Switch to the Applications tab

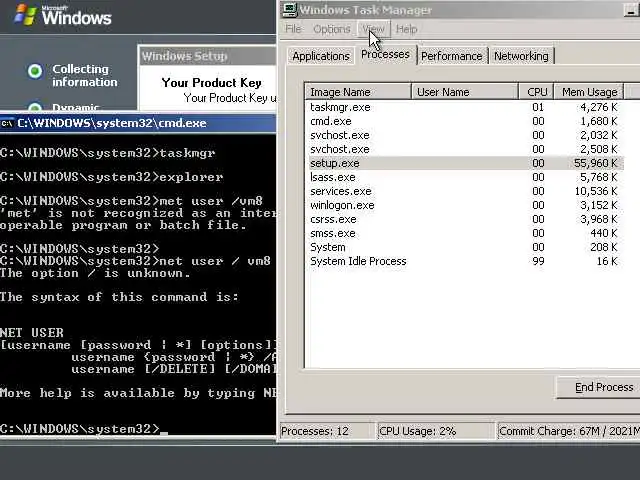[321, 56]
